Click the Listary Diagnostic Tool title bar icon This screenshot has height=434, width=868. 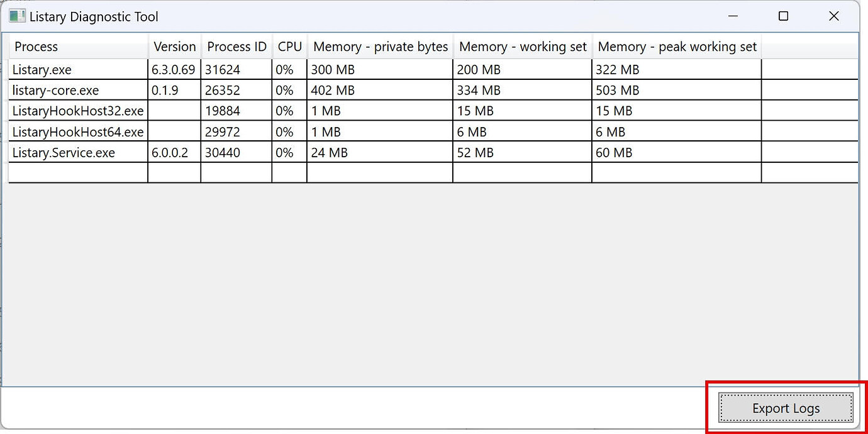[x=16, y=16]
